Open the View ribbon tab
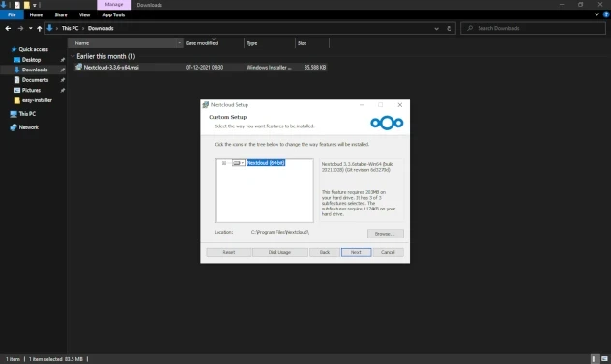Image resolution: width=611 pixels, height=364 pixels. (84, 14)
